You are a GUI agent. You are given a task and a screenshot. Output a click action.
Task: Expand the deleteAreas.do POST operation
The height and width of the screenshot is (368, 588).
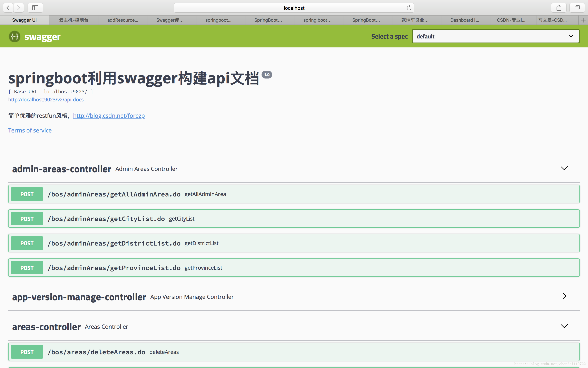294,352
